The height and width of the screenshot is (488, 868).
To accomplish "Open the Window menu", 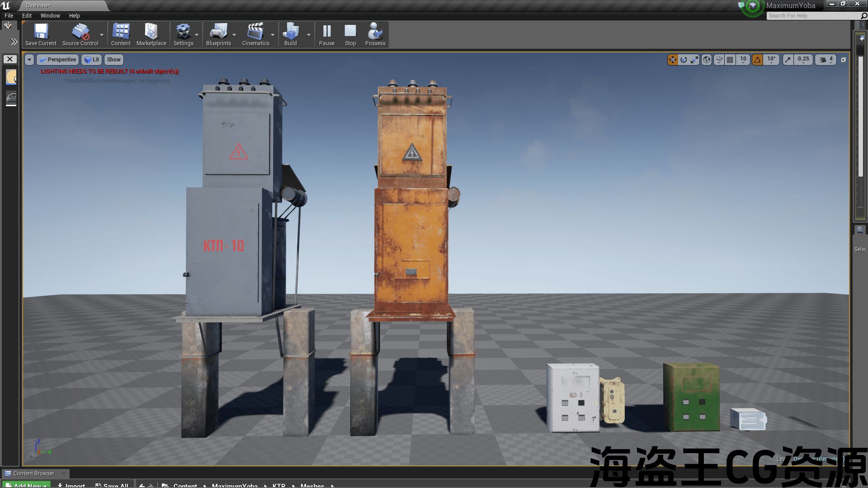I will [50, 15].
